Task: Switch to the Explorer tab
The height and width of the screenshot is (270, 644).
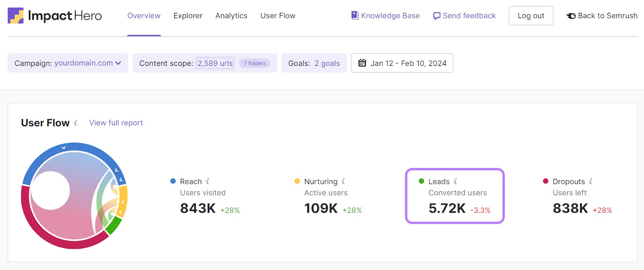Action: 188,16
